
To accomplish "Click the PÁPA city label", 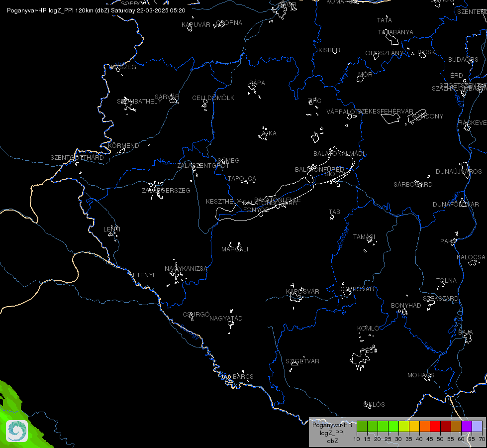I will pyautogui.click(x=257, y=83).
